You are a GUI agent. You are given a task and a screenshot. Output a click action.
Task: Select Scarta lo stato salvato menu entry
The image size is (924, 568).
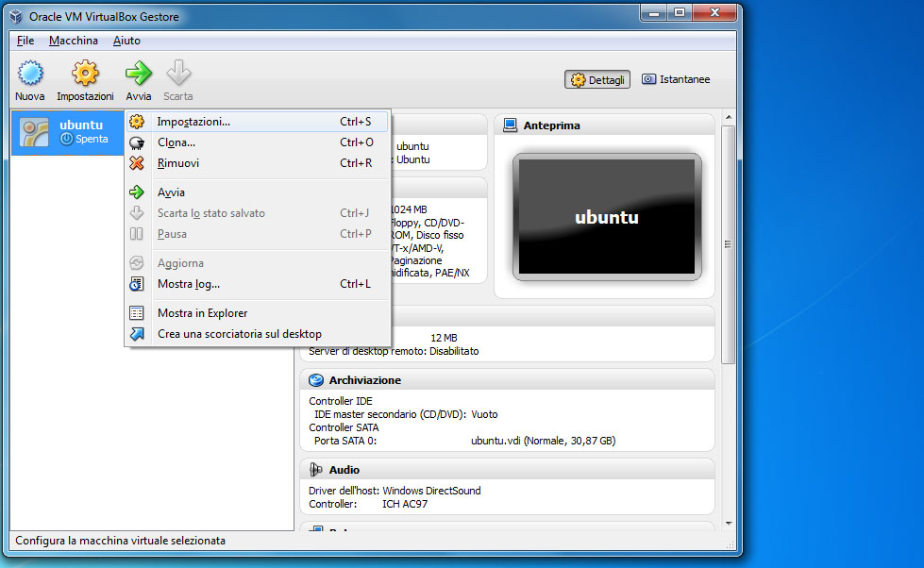point(258,213)
